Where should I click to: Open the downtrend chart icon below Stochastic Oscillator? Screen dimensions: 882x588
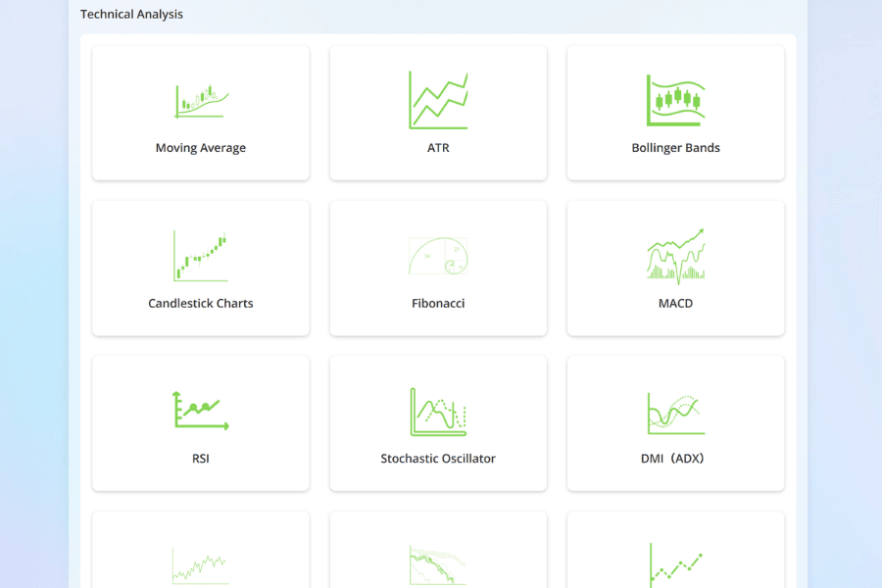click(x=438, y=565)
